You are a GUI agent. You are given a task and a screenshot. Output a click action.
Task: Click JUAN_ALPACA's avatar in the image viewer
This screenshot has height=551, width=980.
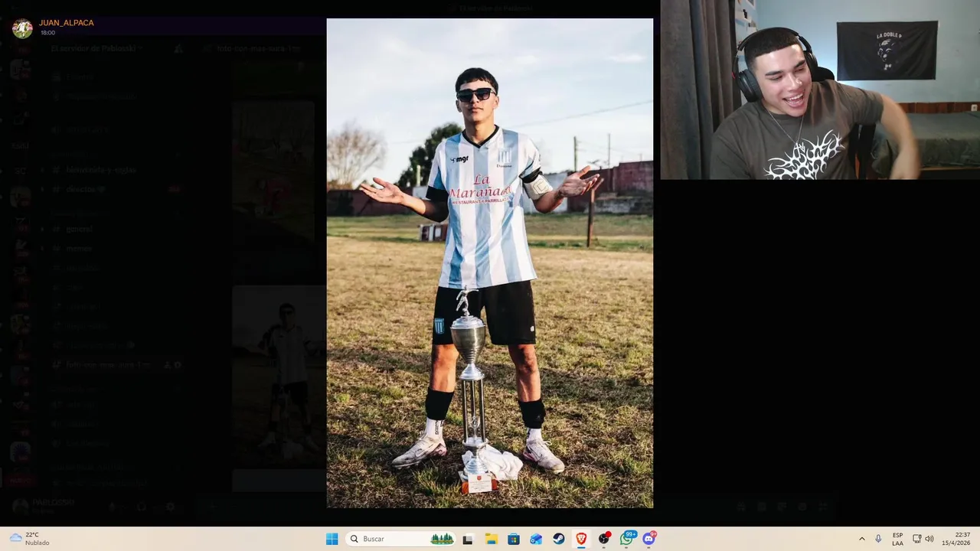coord(22,28)
